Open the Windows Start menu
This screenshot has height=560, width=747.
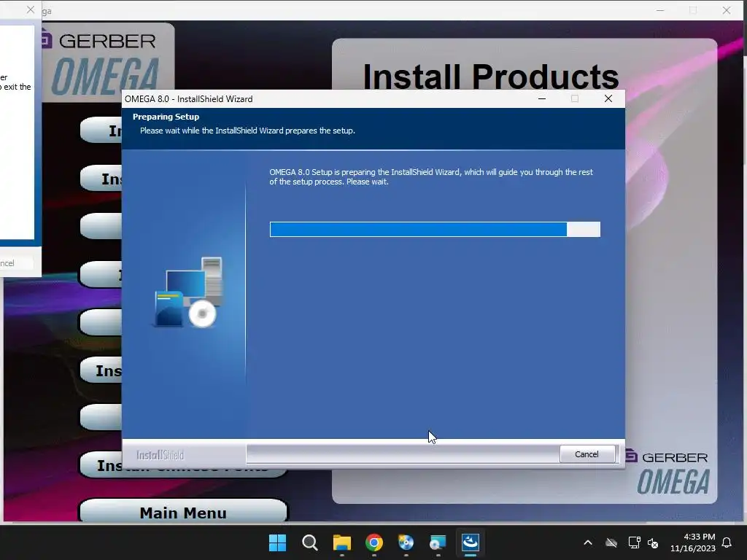click(277, 542)
